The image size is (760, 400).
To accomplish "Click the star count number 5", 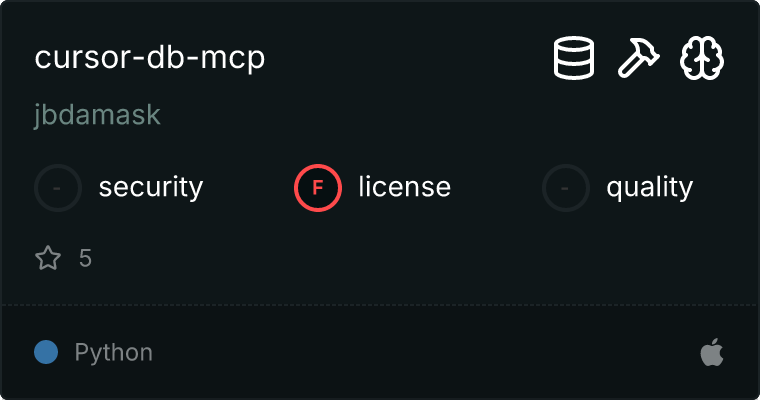I will [85, 258].
